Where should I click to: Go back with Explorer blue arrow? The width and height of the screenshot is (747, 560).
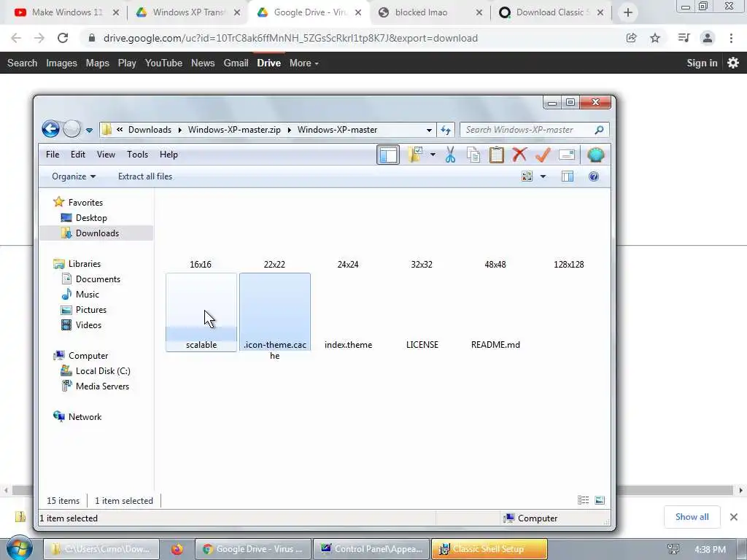(x=50, y=128)
